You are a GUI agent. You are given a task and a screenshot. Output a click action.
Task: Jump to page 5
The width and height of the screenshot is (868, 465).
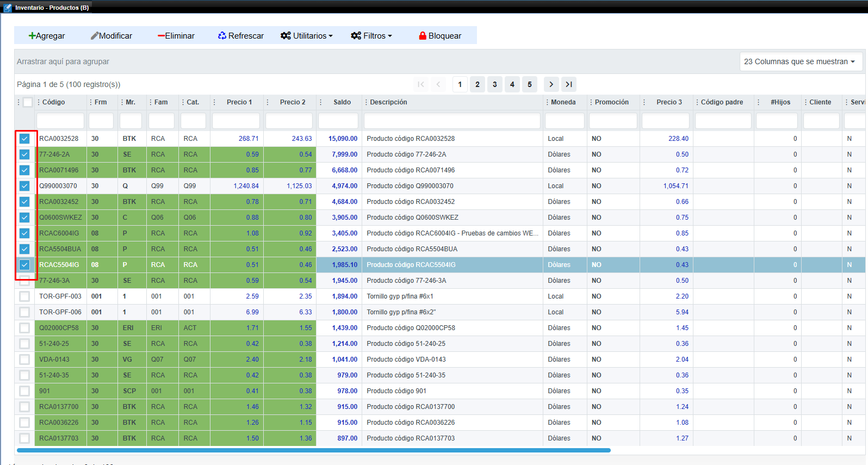530,84
